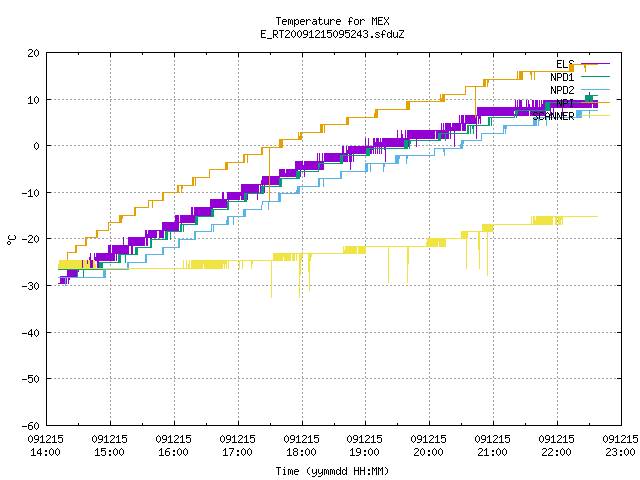Click the ELS legend label
Image resolution: width=640 pixels, height=480 pixels.
[565, 64]
